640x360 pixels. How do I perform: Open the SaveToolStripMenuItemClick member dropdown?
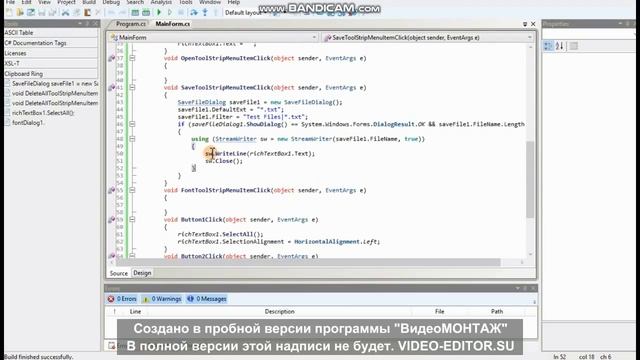529,38
